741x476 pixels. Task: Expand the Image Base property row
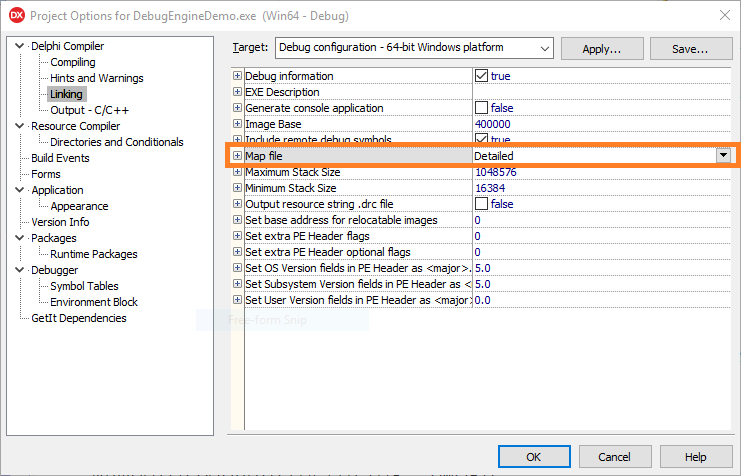click(x=237, y=124)
